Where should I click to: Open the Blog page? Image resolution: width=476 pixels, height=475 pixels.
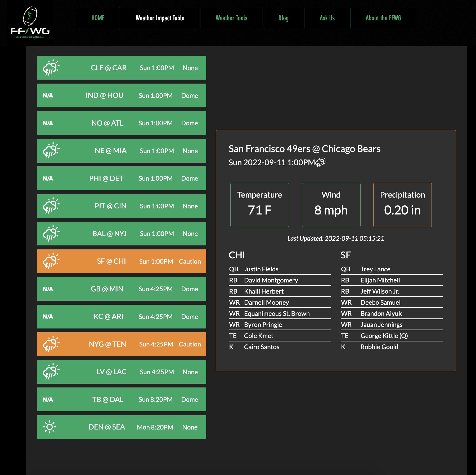pos(283,18)
